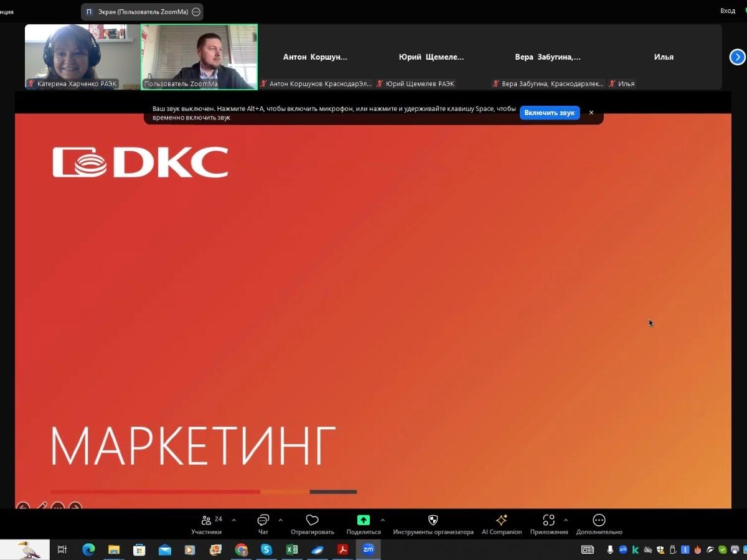Expand the caret next to Приложения

click(566, 520)
